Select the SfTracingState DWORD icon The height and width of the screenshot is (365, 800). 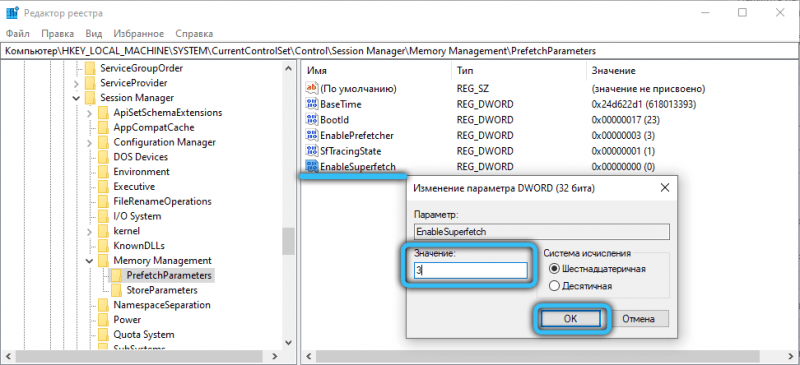coord(311,151)
